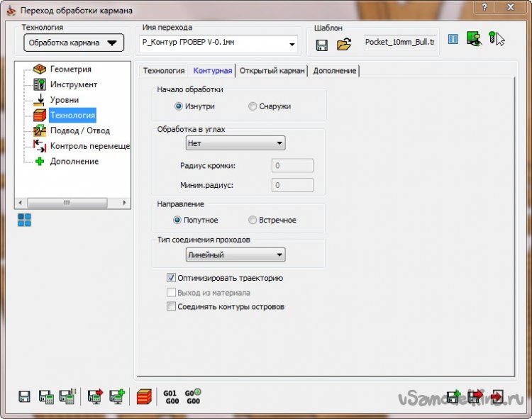Click the blue info icon
Screen dimensions: 532x419
tap(453, 40)
